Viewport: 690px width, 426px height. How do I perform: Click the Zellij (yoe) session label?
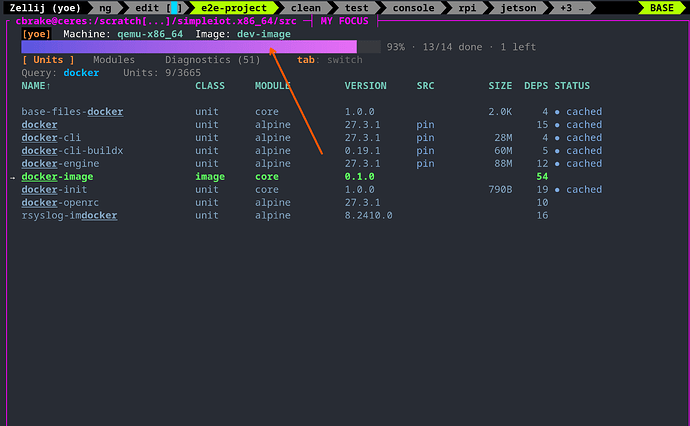click(45, 8)
